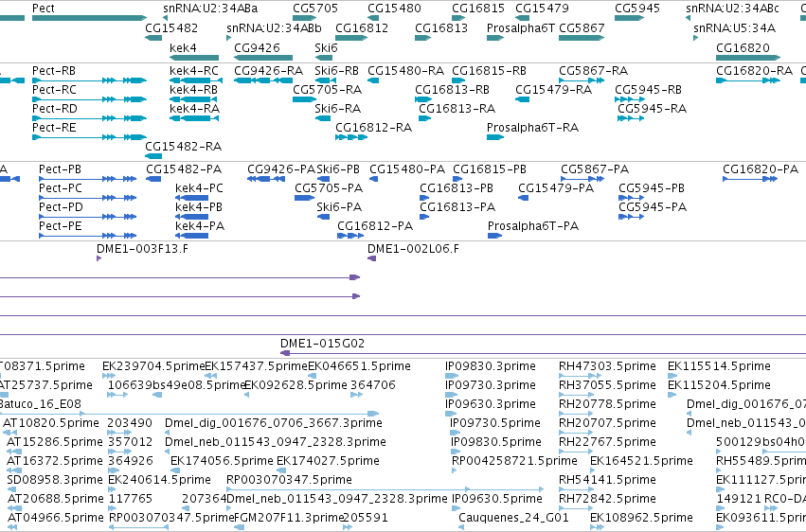This screenshot has height=532, width=806.
Task: Select the Ski6 gene label
Action: [x=327, y=47]
